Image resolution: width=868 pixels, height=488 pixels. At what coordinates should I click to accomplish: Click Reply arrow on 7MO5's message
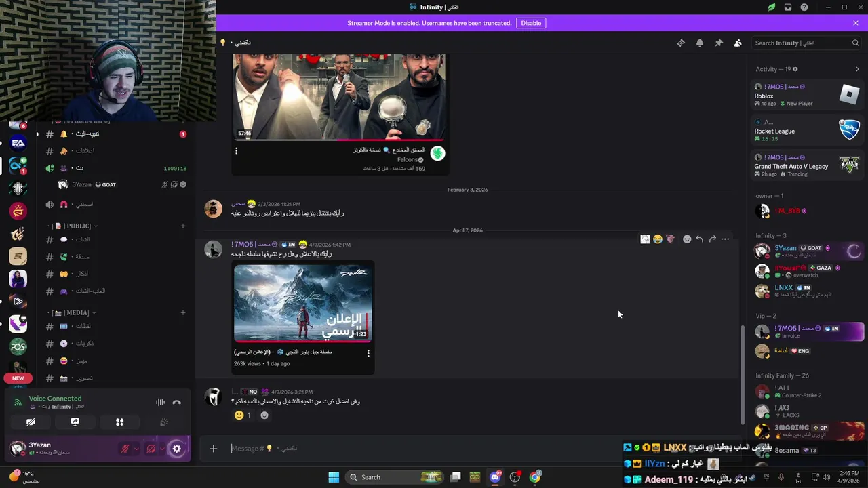pos(699,239)
